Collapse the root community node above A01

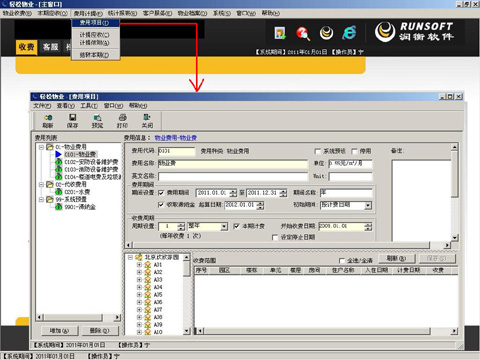pos(130,257)
